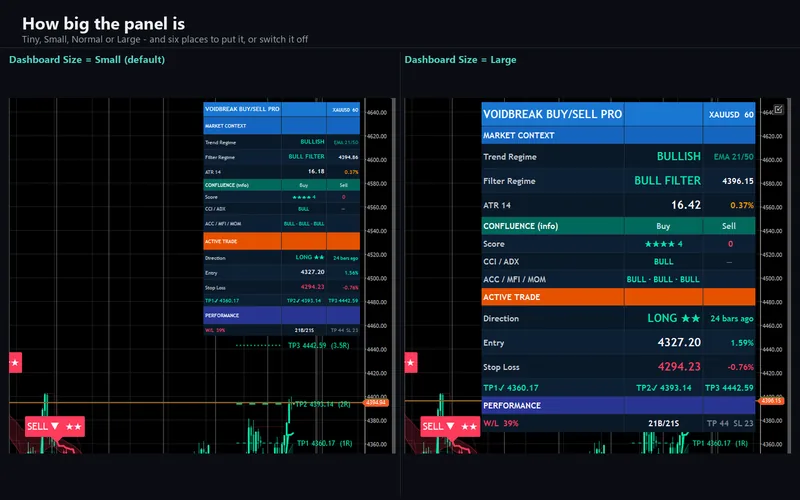This screenshot has height=500, width=800.
Task: Click the 16.42 ATR value in the Large panel
Action: [x=686, y=205]
